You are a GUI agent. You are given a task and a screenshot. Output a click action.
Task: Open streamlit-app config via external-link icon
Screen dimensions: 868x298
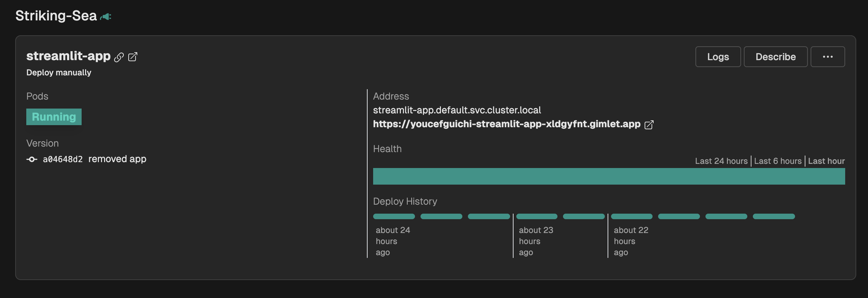coord(133,57)
